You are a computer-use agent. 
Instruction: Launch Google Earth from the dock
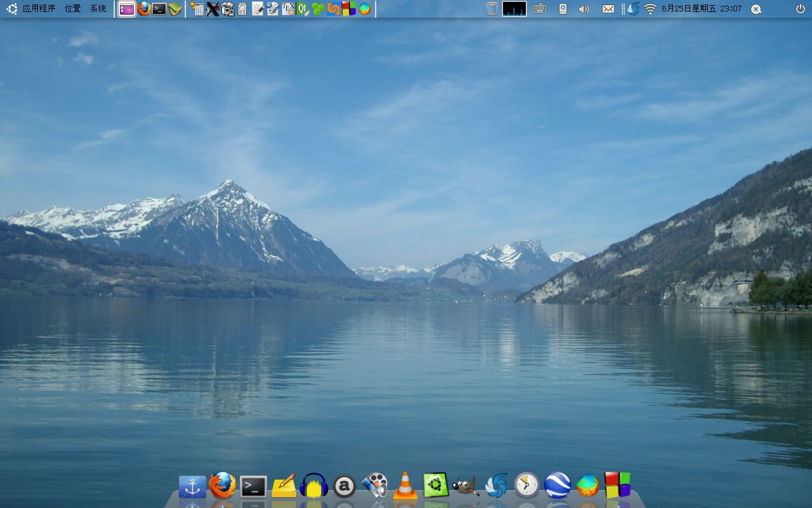coord(558,486)
